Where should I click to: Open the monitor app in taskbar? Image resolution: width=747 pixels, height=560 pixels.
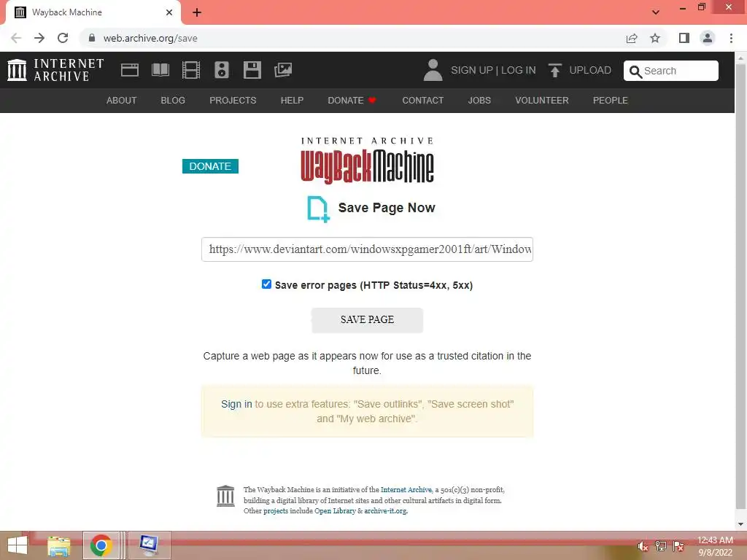[x=149, y=545]
